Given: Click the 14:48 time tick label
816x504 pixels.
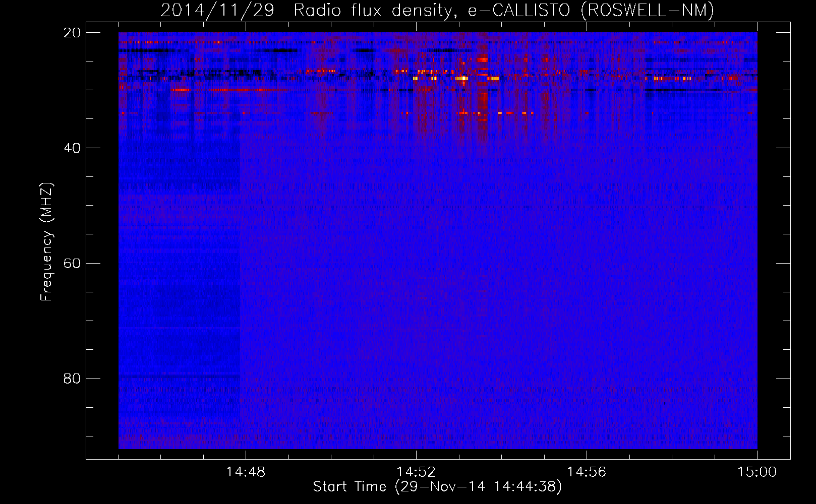Looking at the screenshot, I should [246, 472].
